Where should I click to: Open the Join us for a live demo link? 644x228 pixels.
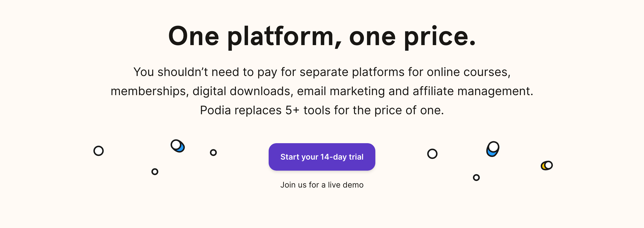coord(322,185)
